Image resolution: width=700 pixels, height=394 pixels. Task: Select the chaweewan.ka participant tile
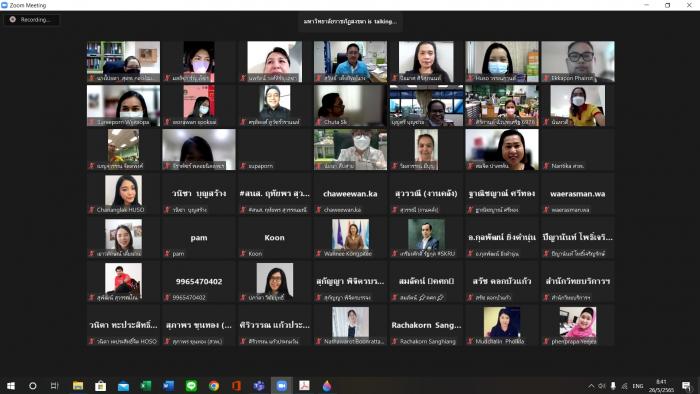(350, 194)
